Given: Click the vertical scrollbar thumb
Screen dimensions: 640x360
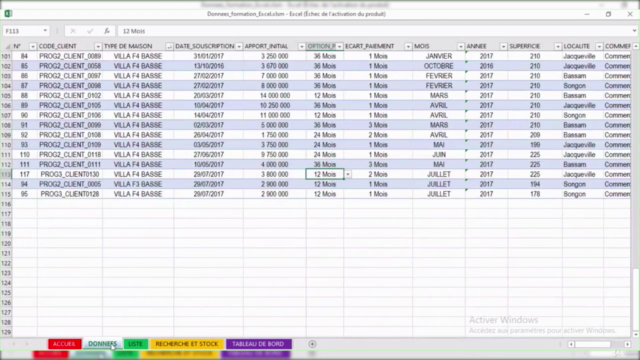Looking at the screenshot, I should [x=636, y=280].
